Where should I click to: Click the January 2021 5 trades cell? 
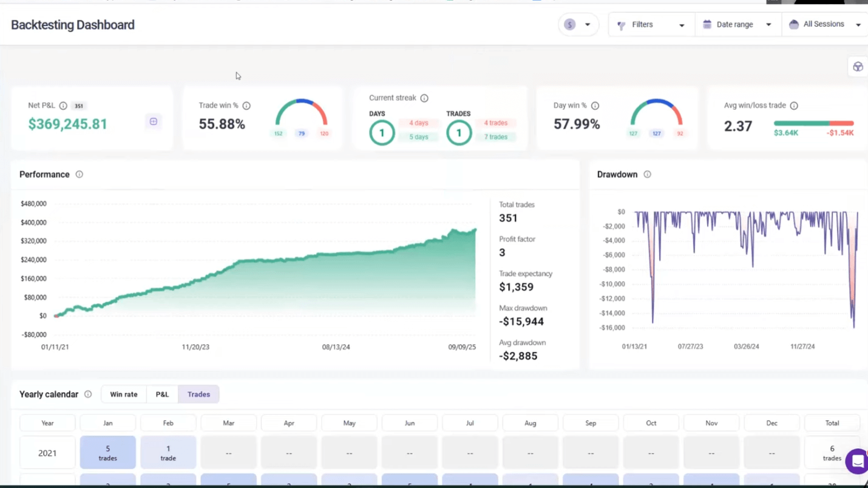click(107, 453)
